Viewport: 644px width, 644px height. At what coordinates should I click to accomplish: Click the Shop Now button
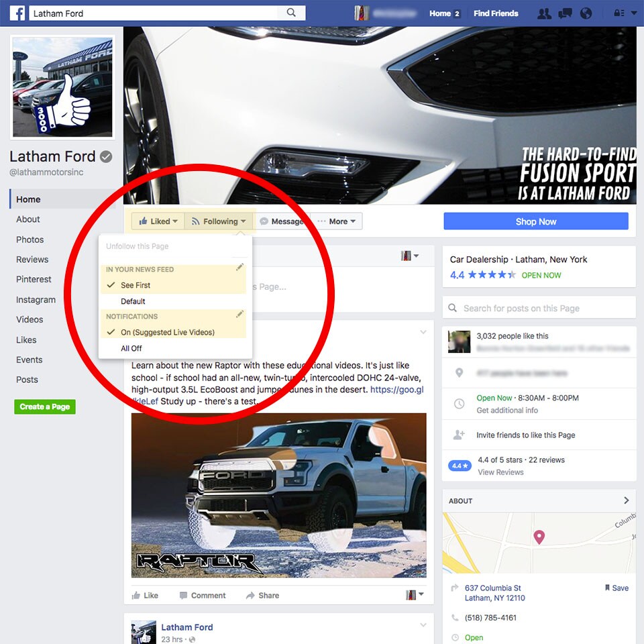click(536, 221)
